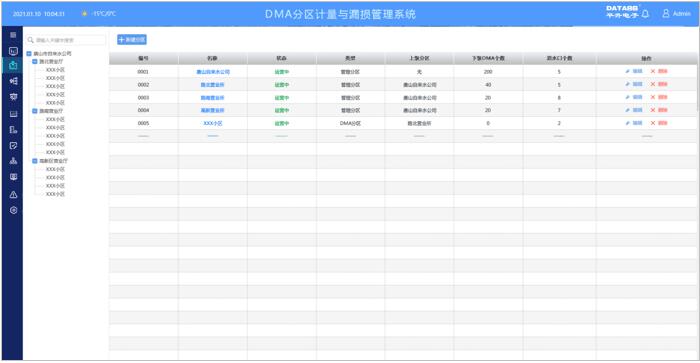Click the DMA分区计量与漏损管理系统 title
Viewport: 700px width, 363px height.
[340, 14]
